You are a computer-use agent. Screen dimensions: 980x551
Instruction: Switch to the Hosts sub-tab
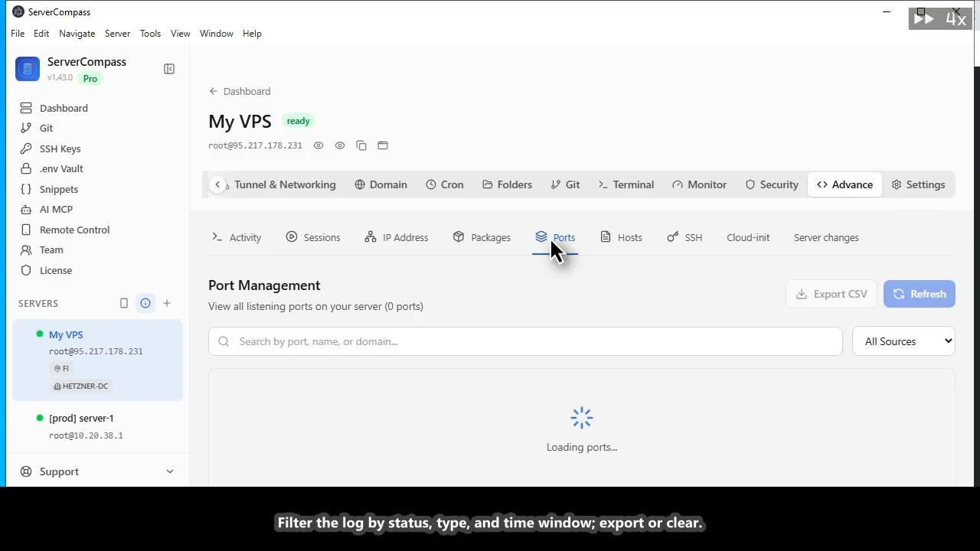coord(621,237)
